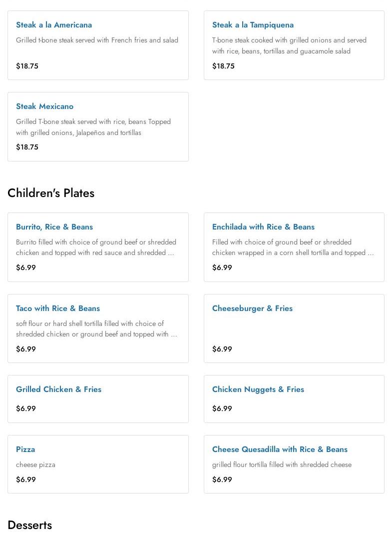This screenshot has width=392, height=541.
Task: Click the $6.99 price under Chicken Nuggets & Fries
Action: [222, 408]
